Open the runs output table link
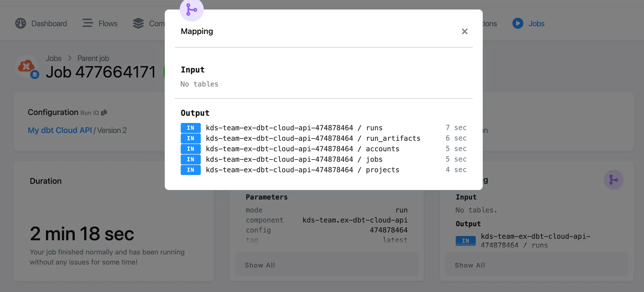Viewport: 644px width, 292px height. (294, 128)
